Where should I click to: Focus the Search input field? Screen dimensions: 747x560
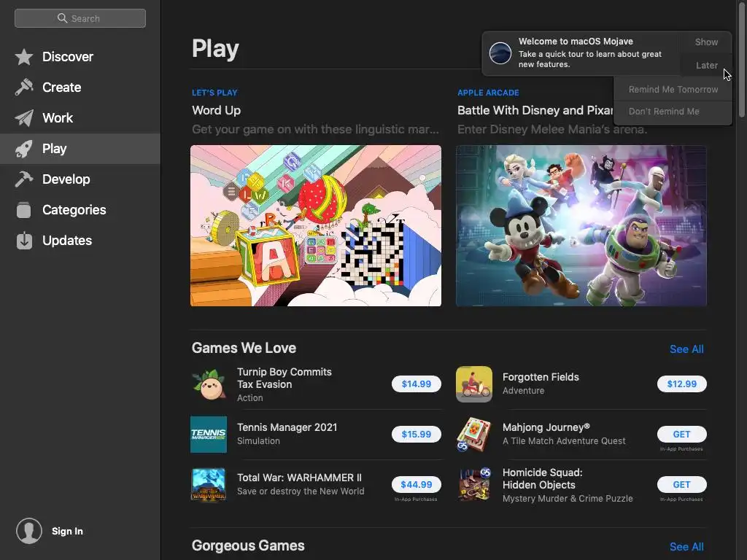(80, 18)
